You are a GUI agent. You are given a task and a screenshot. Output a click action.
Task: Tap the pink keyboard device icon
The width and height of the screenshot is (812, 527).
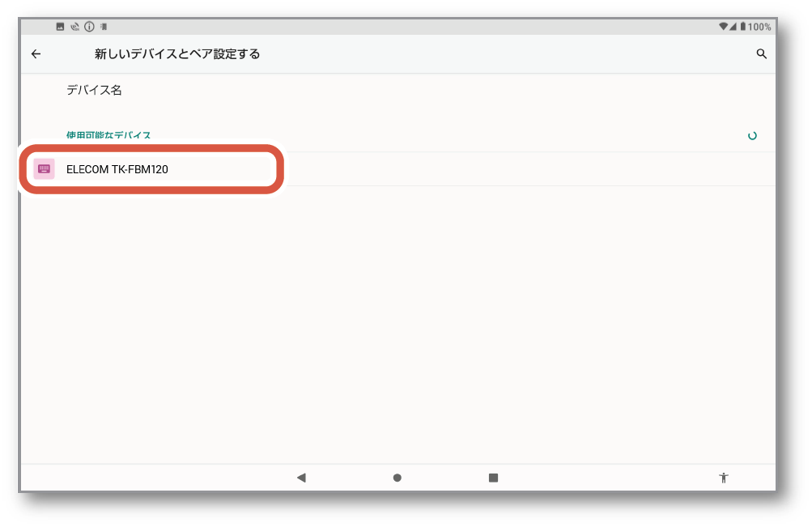tap(44, 169)
